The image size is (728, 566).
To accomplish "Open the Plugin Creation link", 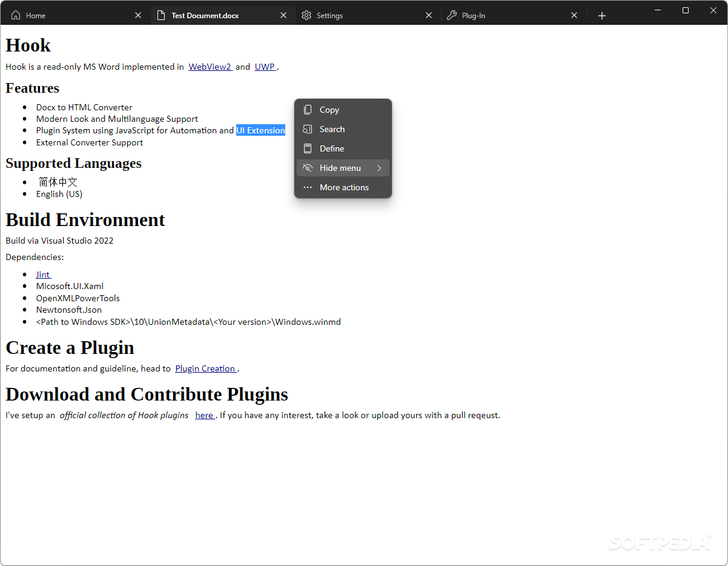I will (x=206, y=368).
